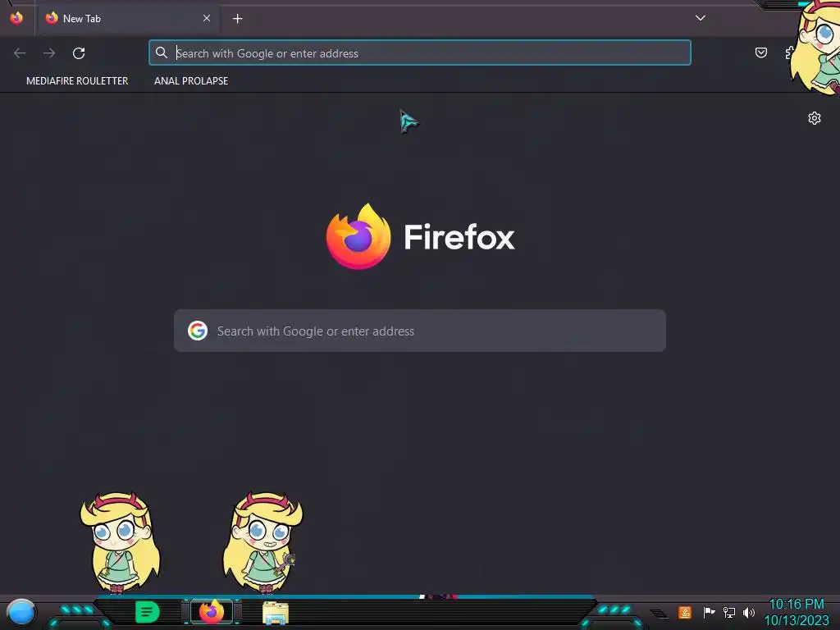Click the address bar search magnifier icon
Screen dimensions: 840x630
162,52
